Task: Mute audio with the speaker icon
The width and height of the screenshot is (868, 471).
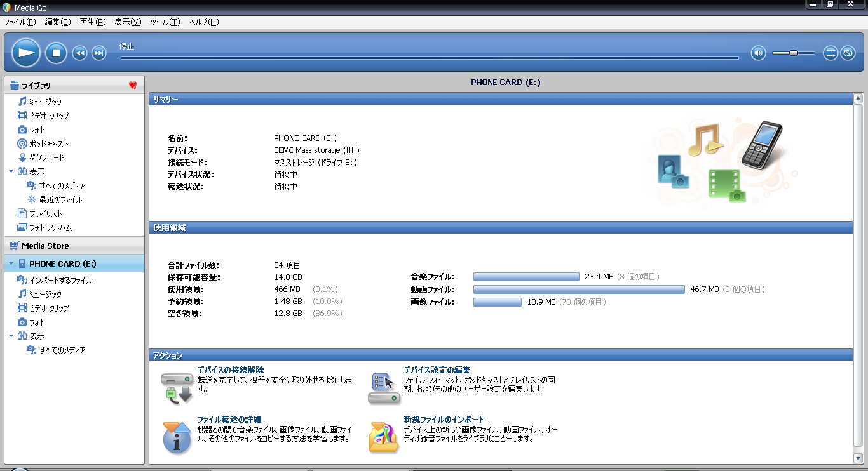Action: click(757, 53)
